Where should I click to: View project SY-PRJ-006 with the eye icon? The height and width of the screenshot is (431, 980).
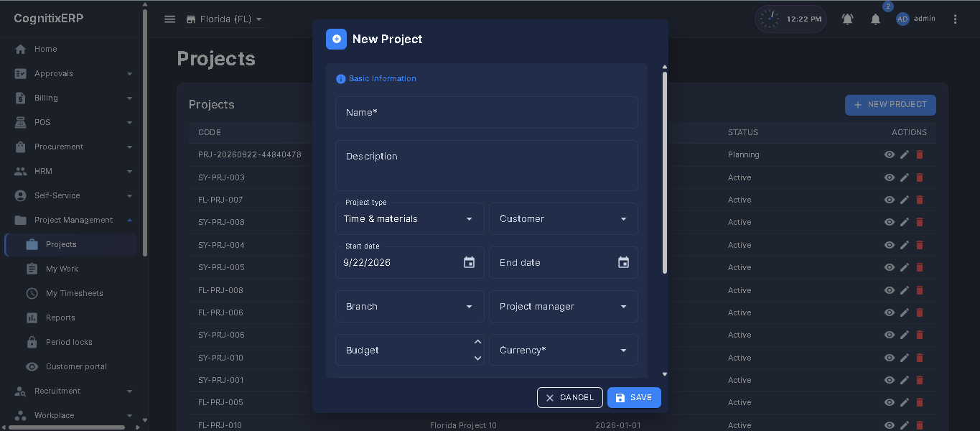coord(890,335)
